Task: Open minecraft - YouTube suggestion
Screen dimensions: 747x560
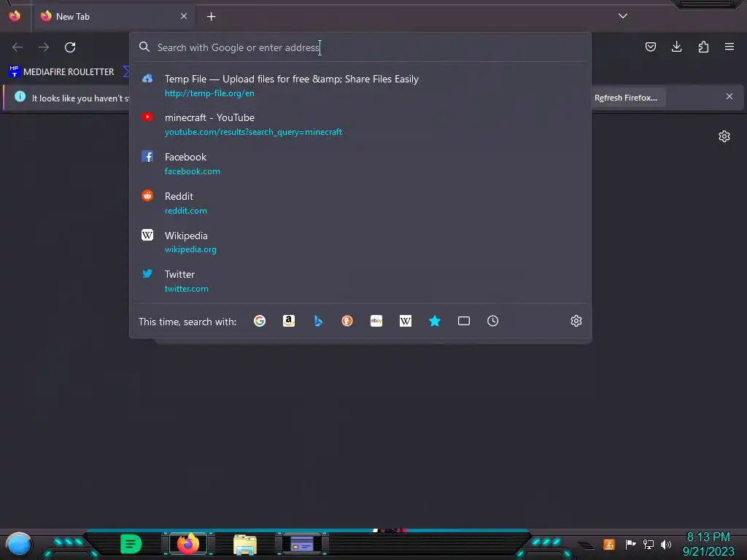Action: click(x=360, y=124)
